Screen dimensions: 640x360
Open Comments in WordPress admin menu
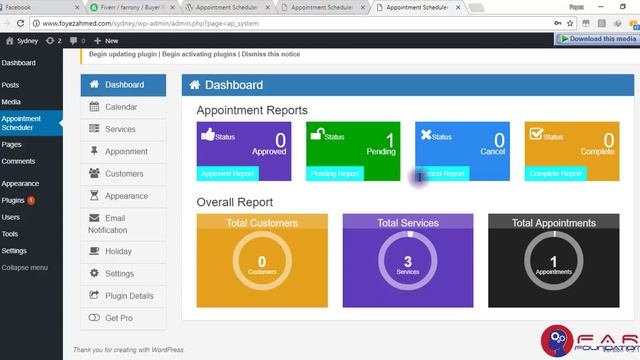pos(18,161)
